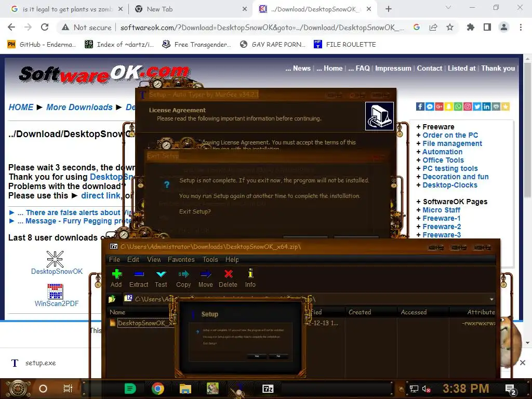Open the Desktop-Clocks category link
The width and height of the screenshot is (532, 399).
(449, 185)
